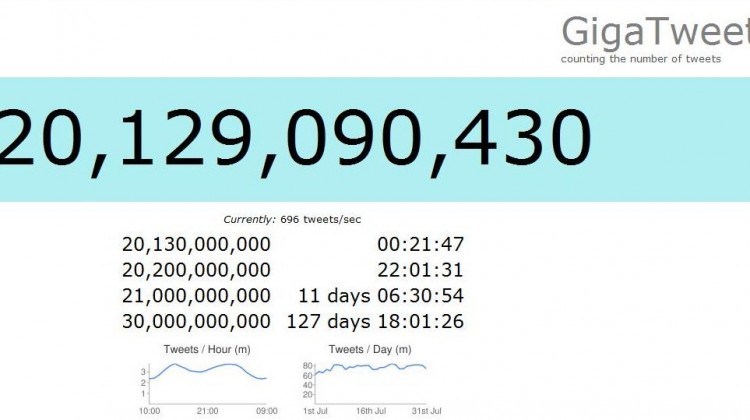Image resolution: width=750 pixels, height=420 pixels.
Task: Click the 'Tweets / Hour (m)' chart title
Action: point(208,349)
